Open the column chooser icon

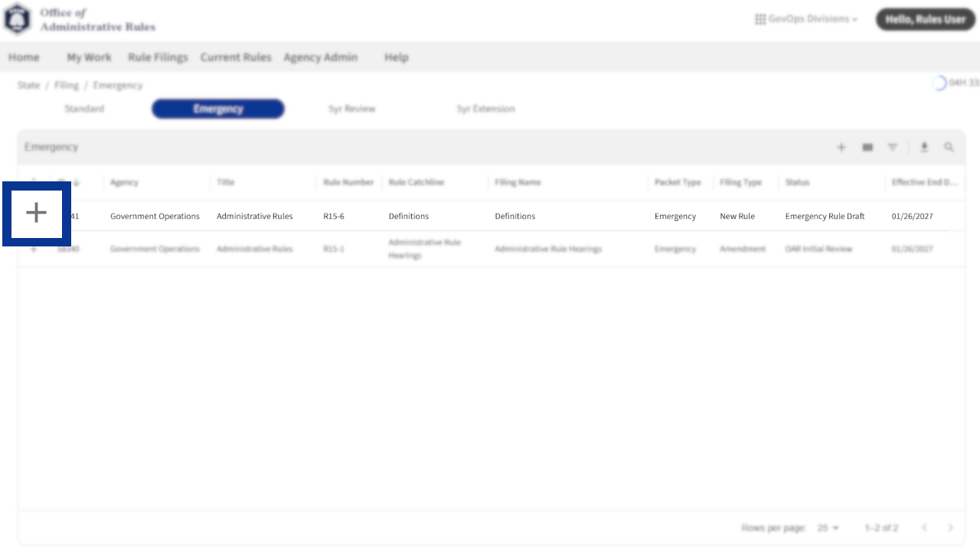click(x=867, y=147)
